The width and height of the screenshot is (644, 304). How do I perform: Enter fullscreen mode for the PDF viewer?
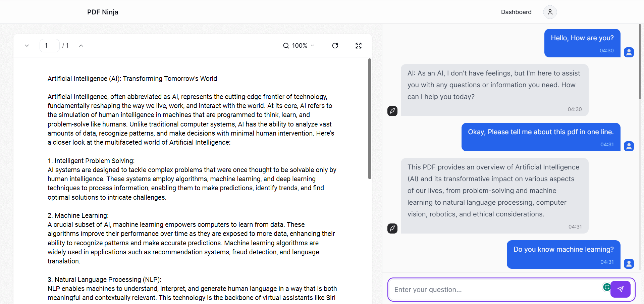pyautogui.click(x=359, y=45)
